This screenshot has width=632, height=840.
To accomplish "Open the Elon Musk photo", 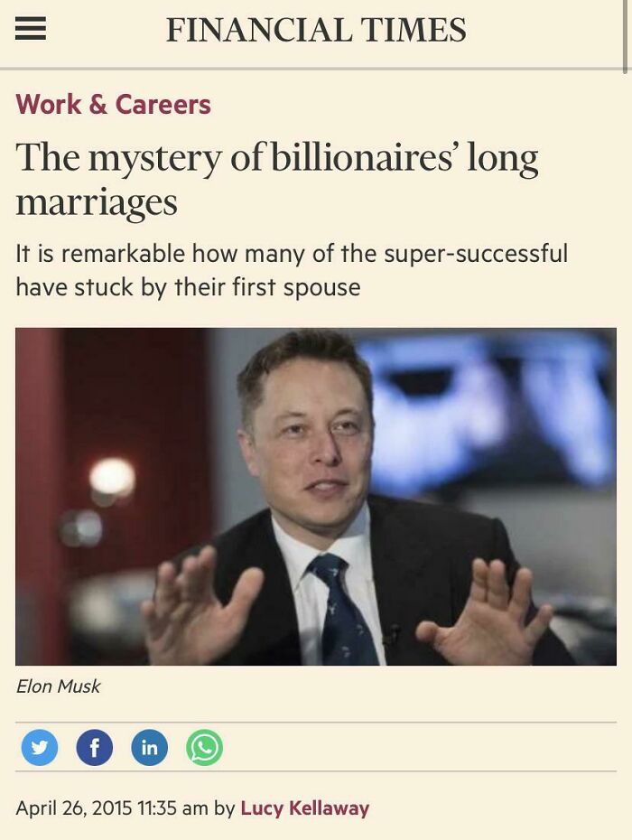I will pos(316,495).
